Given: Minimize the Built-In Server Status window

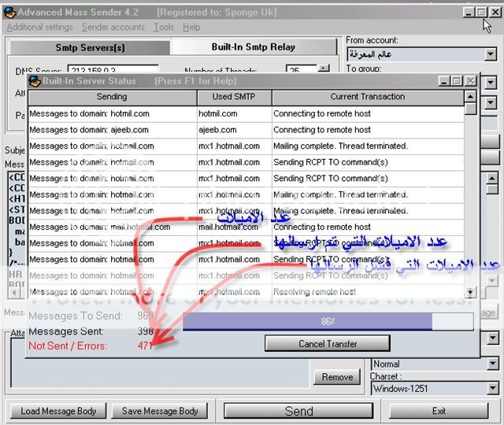Looking at the screenshot, I should pyautogui.click(x=444, y=81).
